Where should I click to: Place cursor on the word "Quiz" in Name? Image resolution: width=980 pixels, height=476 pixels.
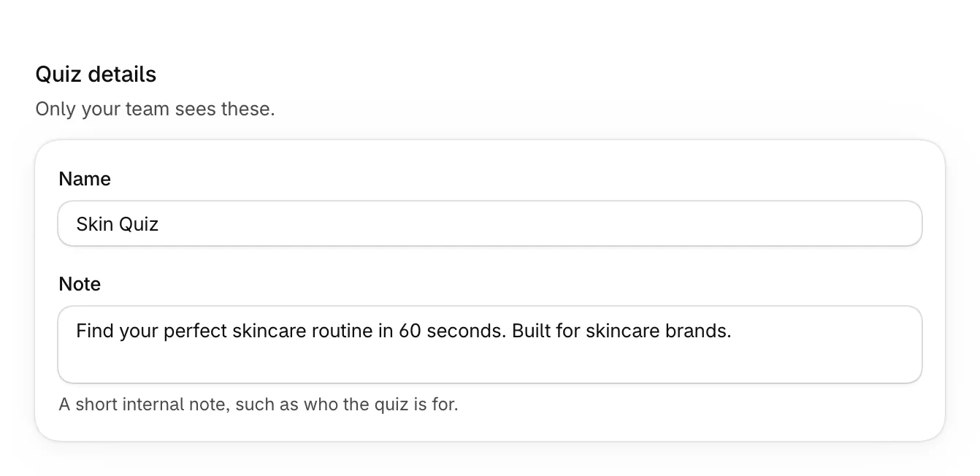point(139,224)
